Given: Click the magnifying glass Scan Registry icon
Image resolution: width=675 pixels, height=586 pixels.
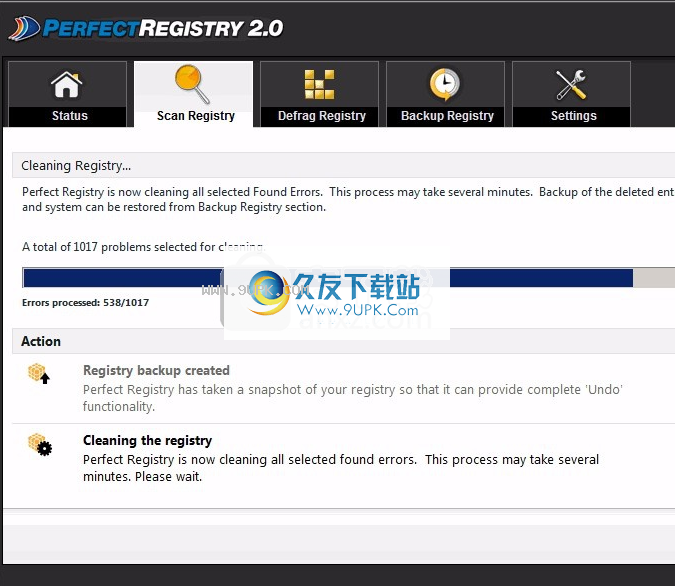Looking at the screenshot, I should [x=192, y=84].
